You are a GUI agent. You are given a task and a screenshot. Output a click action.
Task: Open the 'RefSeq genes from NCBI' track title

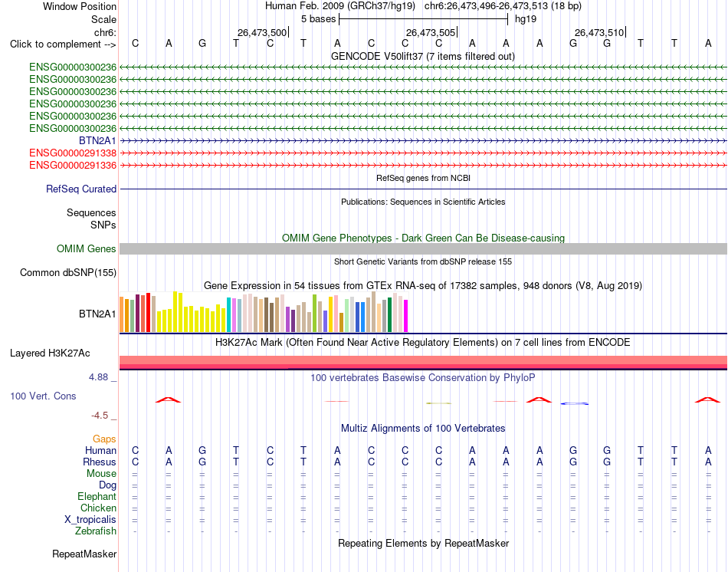tap(423, 178)
